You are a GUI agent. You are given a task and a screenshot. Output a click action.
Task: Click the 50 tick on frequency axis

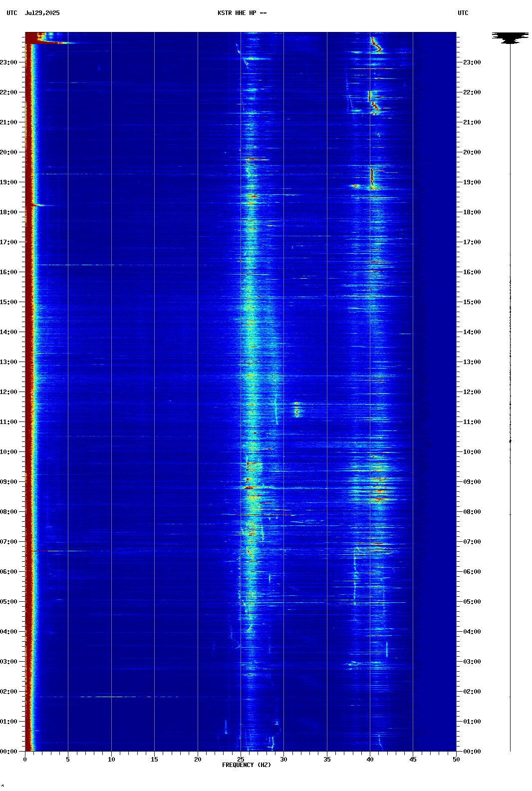click(456, 760)
